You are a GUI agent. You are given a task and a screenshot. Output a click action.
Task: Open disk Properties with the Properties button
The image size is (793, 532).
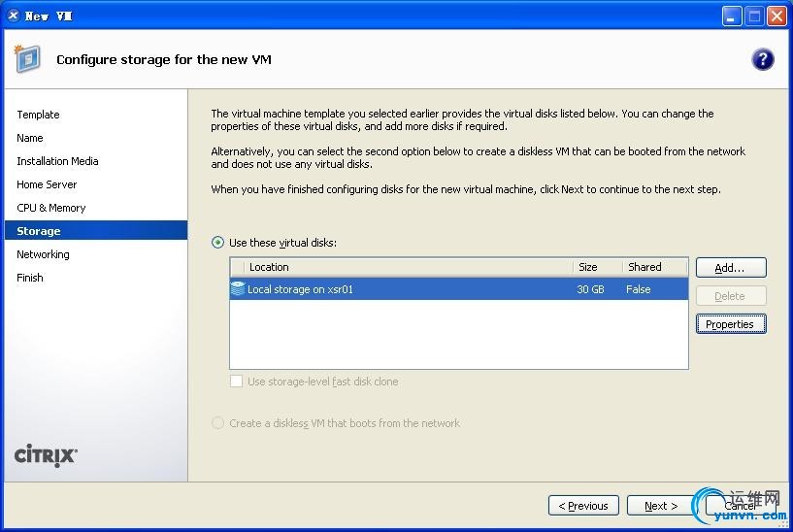click(730, 324)
